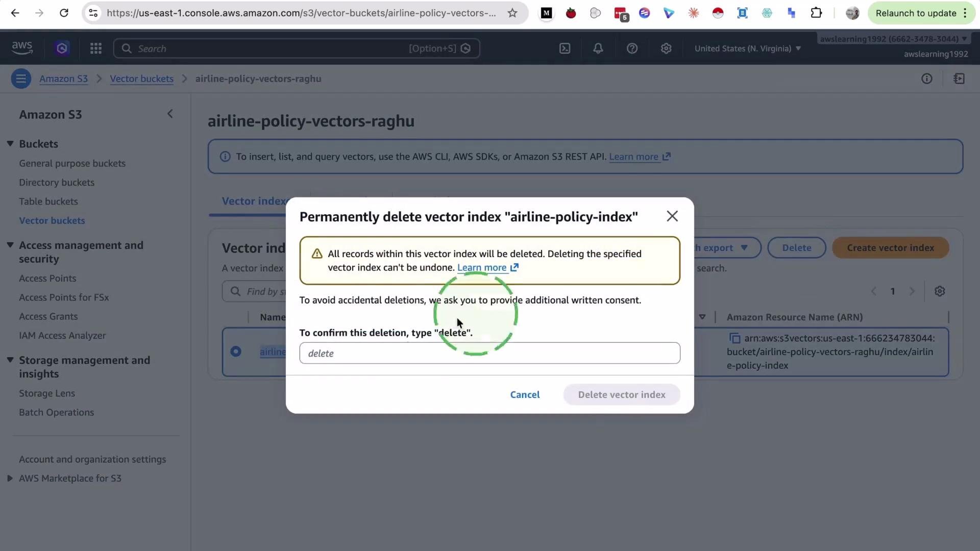Click Create vector index button

click(x=890, y=247)
